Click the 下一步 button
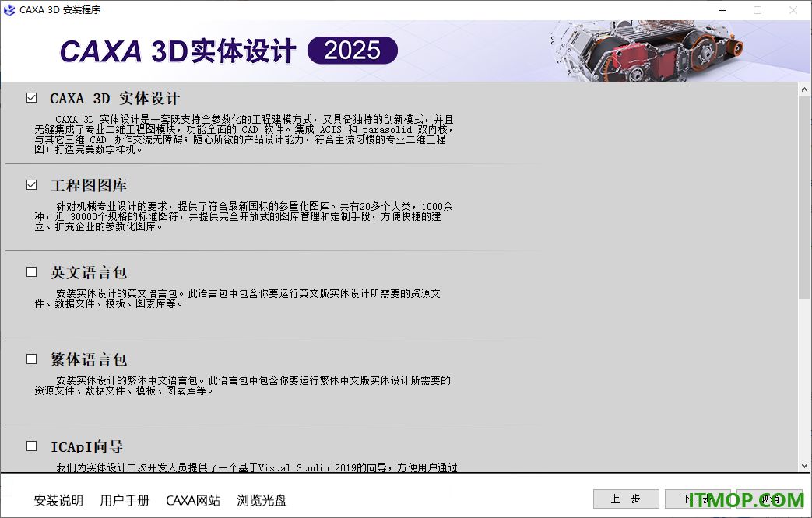812x518 pixels. coord(698,499)
